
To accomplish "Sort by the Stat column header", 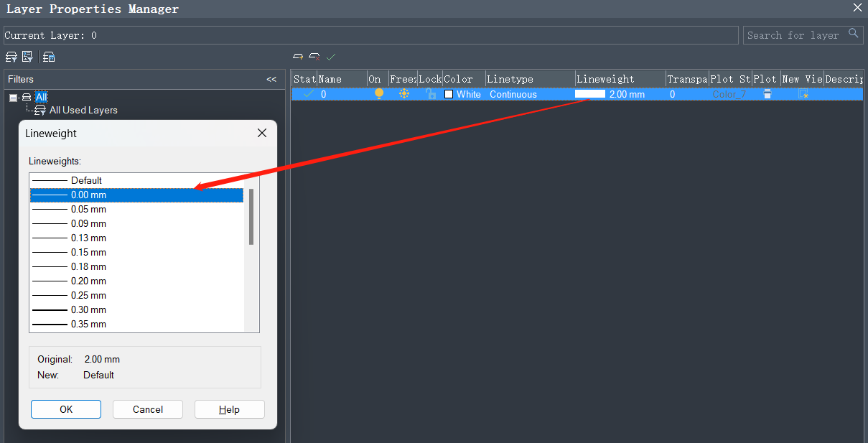I will [304, 79].
